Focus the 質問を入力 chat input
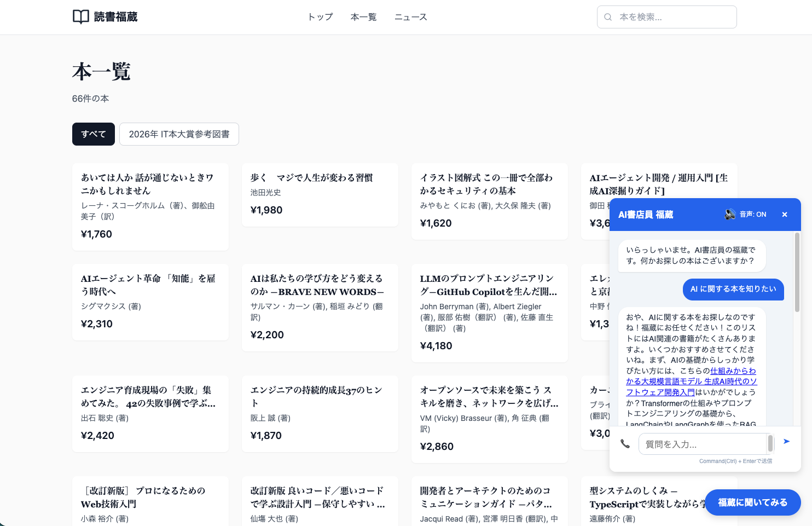 click(701, 444)
